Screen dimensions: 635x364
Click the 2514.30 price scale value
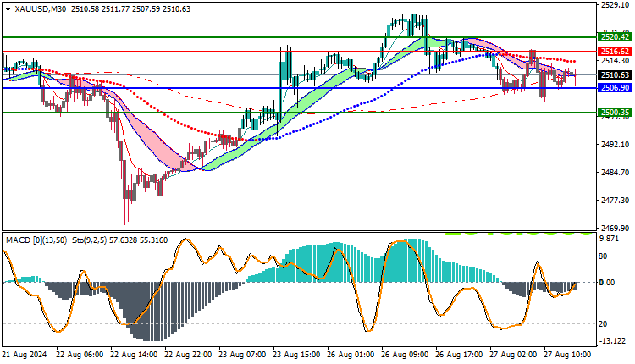[x=616, y=61]
